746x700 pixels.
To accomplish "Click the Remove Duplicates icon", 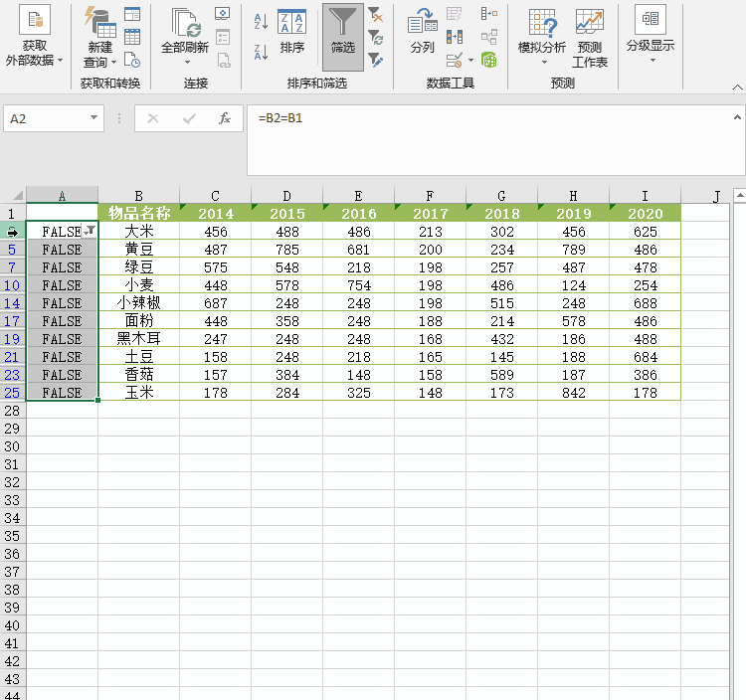I will point(455,37).
